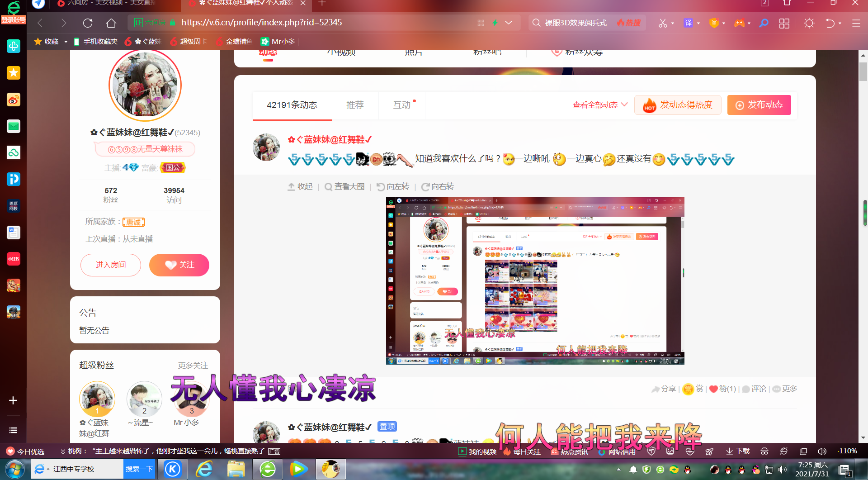This screenshot has width=868, height=480.
Task: Like the post via 赞(1)
Action: [722, 389]
